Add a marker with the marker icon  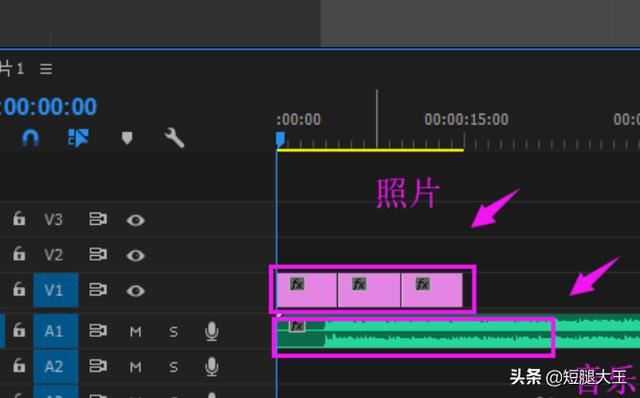click(x=127, y=138)
